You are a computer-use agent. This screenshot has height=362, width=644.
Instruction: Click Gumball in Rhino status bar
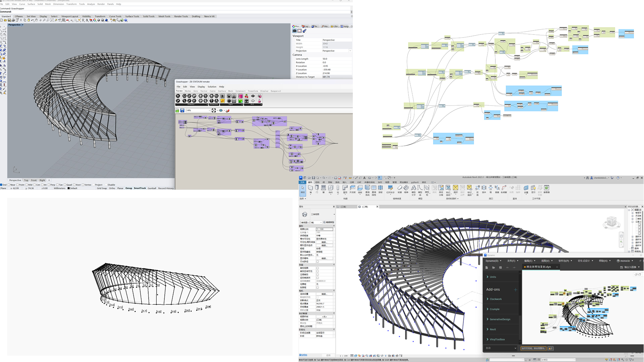(152, 188)
